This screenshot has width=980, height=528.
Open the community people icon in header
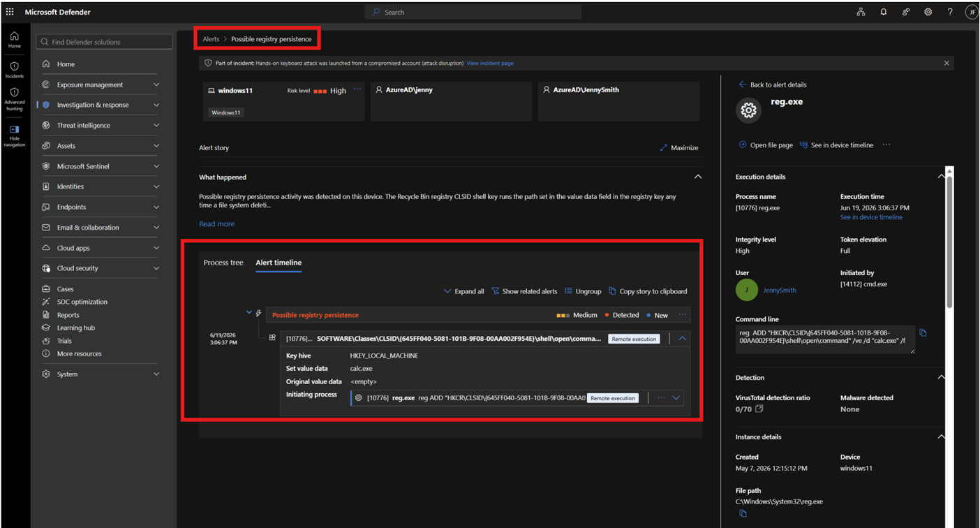tap(905, 12)
